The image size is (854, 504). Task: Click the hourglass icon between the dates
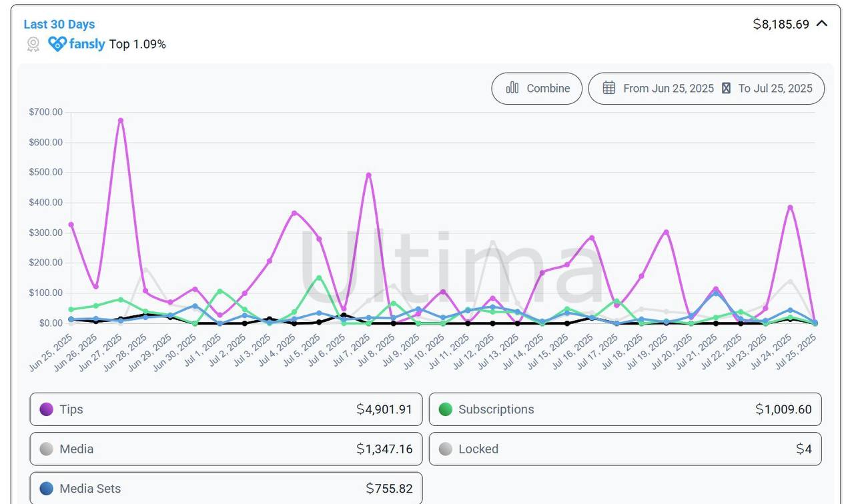tap(726, 88)
